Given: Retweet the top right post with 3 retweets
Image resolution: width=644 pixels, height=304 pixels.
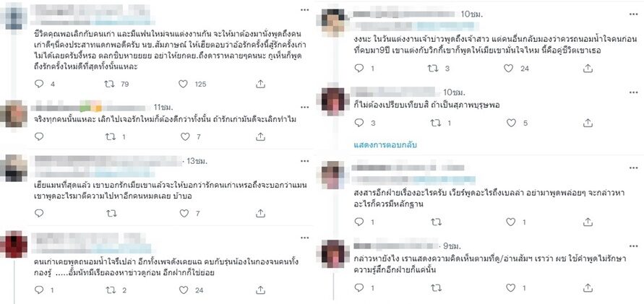Looking at the screenshot, I should point(433,69).
